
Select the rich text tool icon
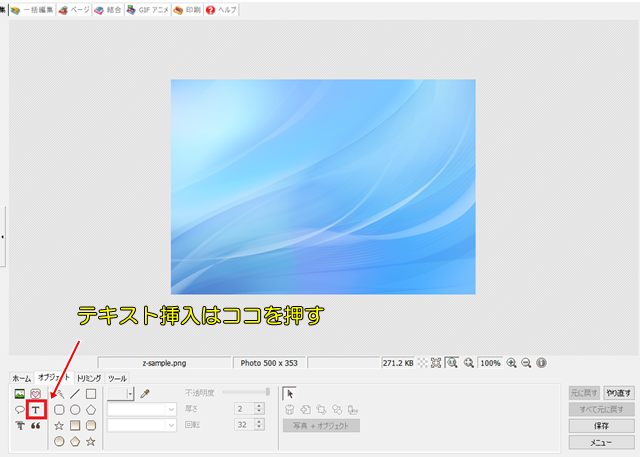[20, 426]
